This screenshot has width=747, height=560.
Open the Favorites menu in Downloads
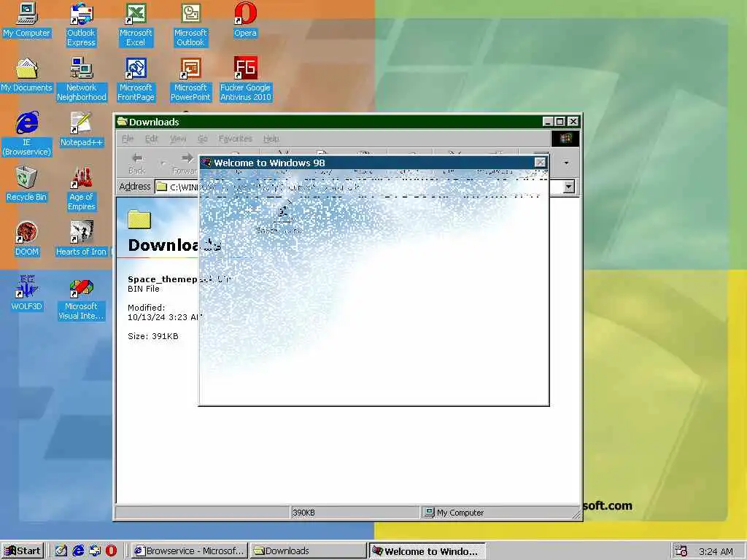point(236,139)
